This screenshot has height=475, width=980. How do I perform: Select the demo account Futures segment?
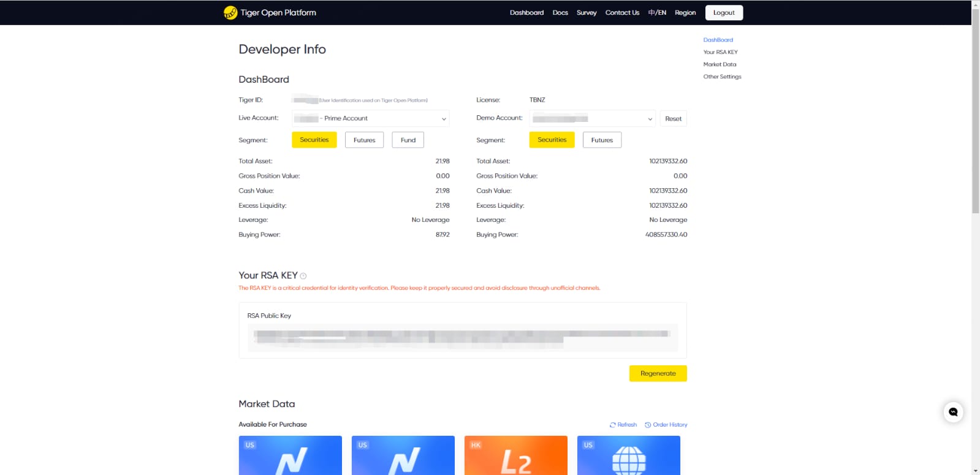coord(602,140)
